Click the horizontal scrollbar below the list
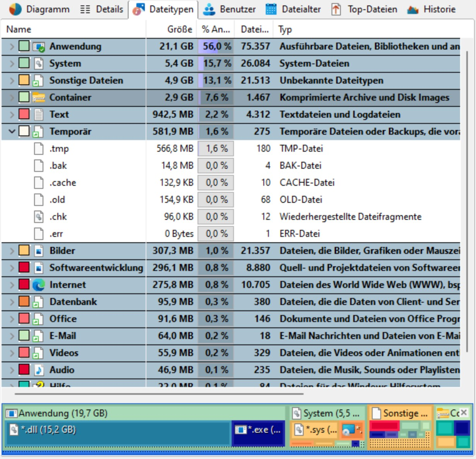 (159, 394)
